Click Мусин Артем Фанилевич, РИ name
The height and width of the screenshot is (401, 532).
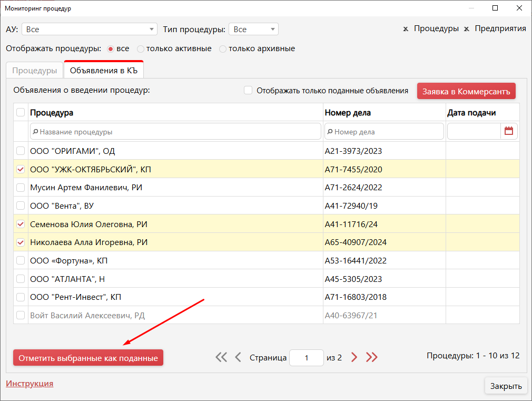(86, 188)
